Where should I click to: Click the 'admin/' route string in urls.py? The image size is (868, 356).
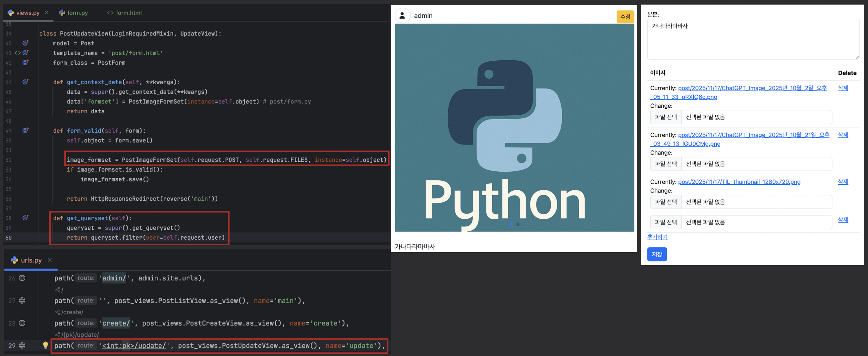coord(114,278)
